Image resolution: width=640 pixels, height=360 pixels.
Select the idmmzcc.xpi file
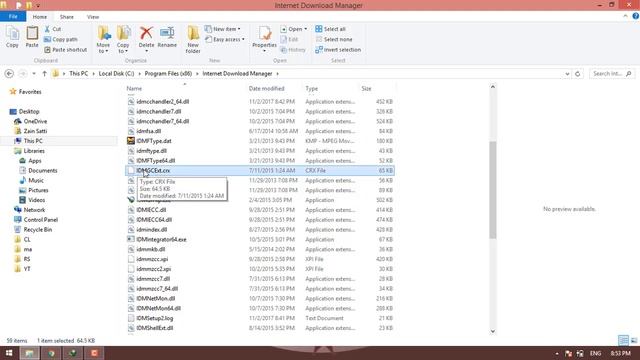tap(260, 259)
